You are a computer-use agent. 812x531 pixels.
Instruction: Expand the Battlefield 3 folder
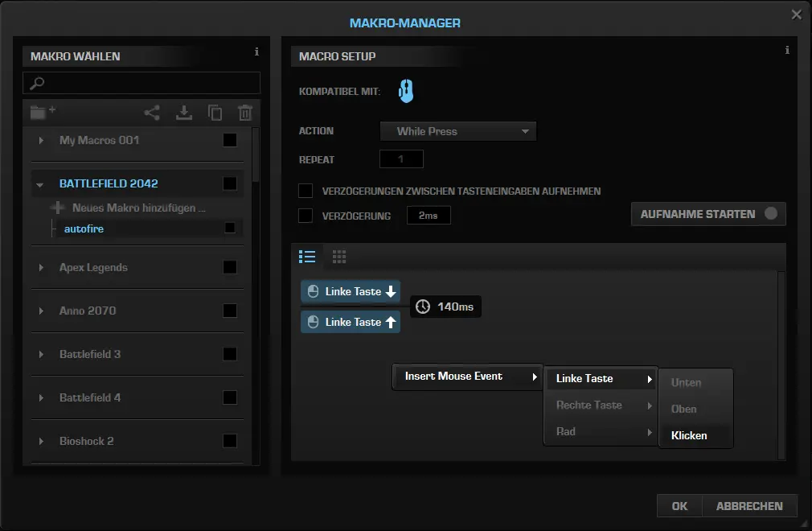(41, 354)
